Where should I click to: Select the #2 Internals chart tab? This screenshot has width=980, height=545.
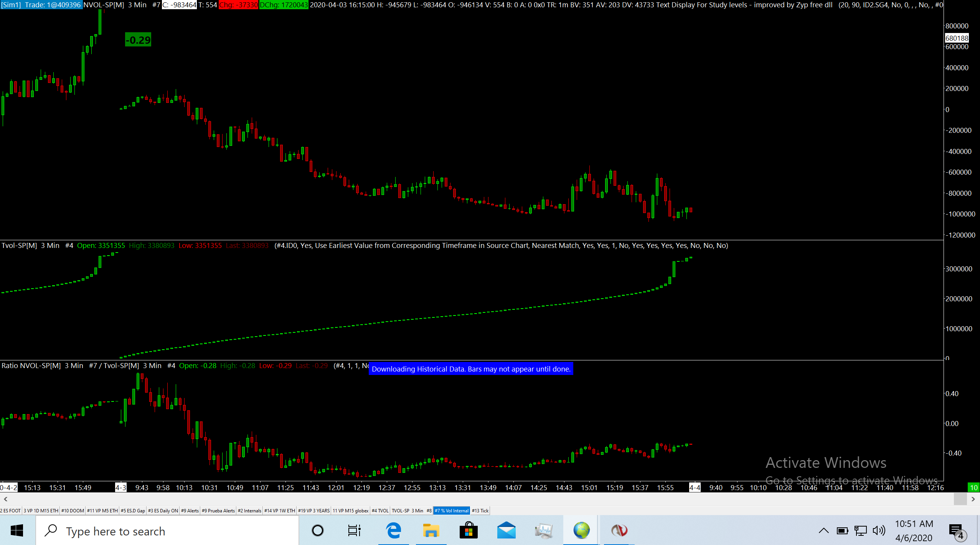(x=249, y=510)
